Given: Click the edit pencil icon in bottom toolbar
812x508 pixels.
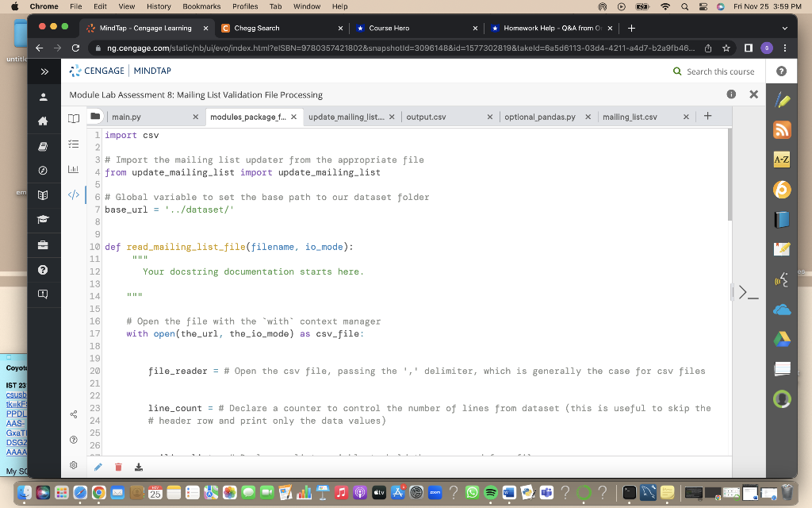Looking at the screenshot, I should (x=98, y=467).
